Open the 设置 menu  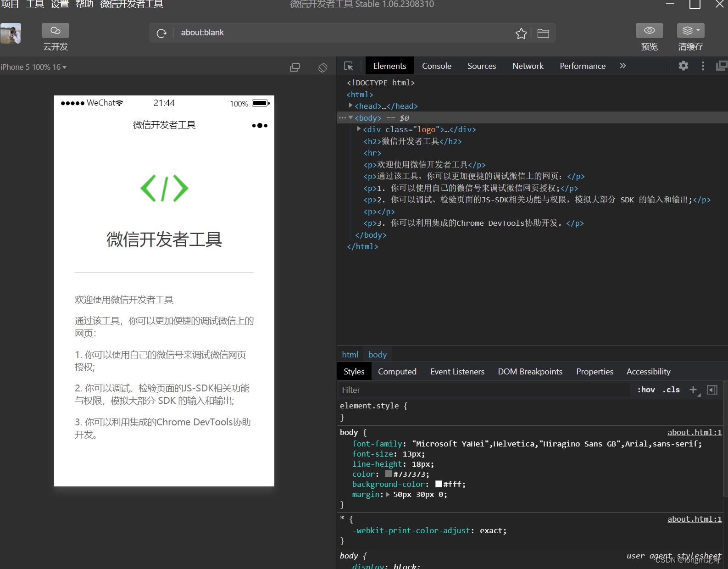click(60, 4)
